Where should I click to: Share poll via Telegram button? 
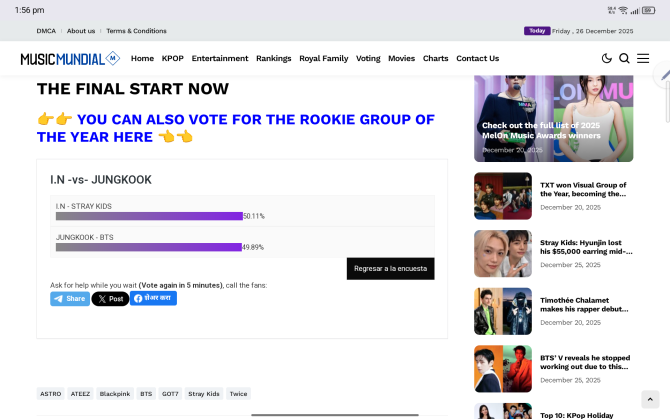tap(70, 298)
